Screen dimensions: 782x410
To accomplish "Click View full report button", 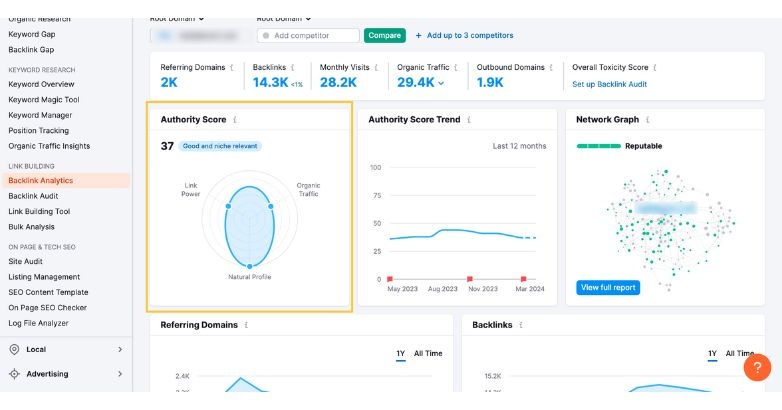I will pos(608,287).
